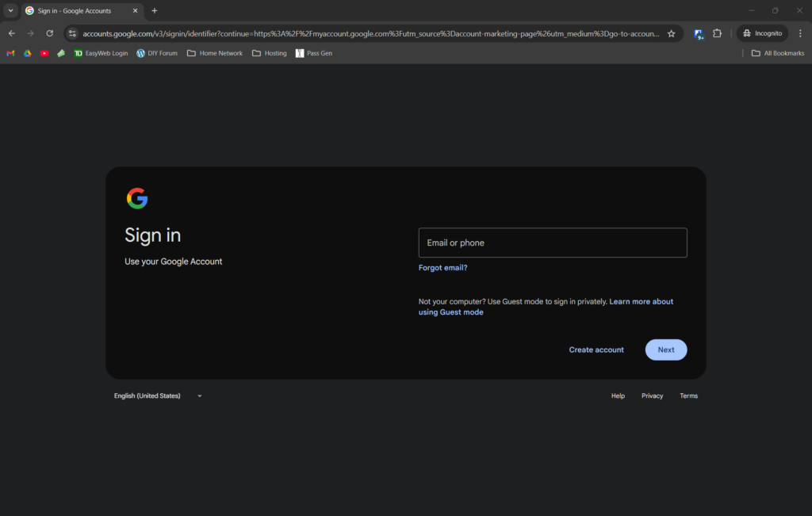View site information icon in address bar
This screenshot has height=516, width=812.
click(72, 33)
